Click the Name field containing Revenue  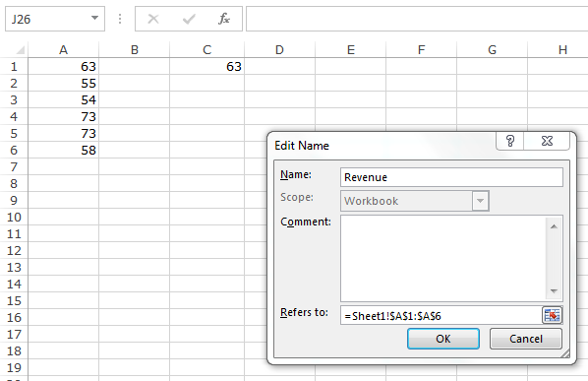[x=451, y=177]
